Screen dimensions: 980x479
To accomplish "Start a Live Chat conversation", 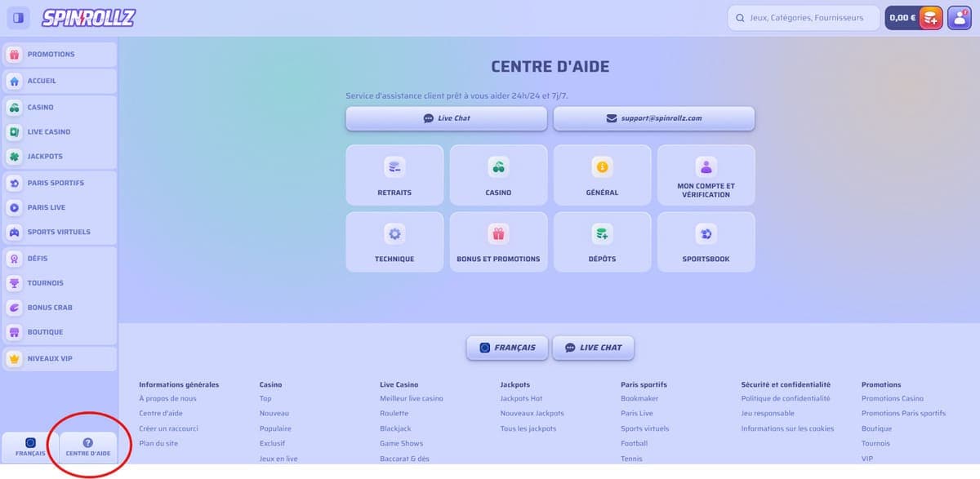I will [x=447, y=118].
